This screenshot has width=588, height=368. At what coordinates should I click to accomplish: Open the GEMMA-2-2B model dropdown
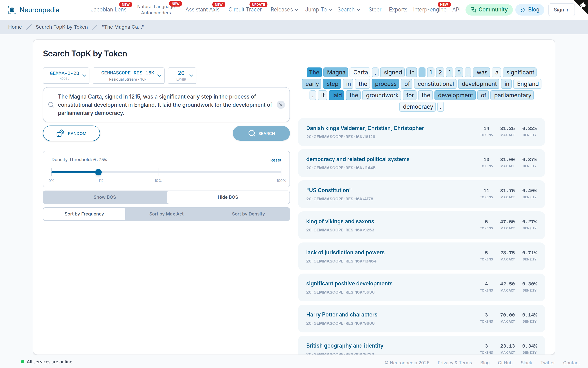(66, 76)
